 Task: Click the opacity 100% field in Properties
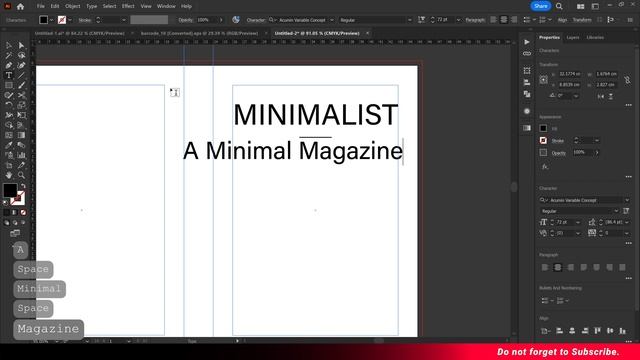coord(582,152)
